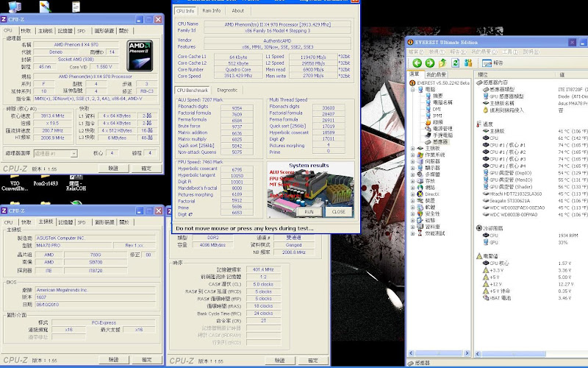Image resolution: width=588 pixels, height=368 pixels.
Task: Collapse the 電腦 computer tree node
Action: tap(412, 90)
